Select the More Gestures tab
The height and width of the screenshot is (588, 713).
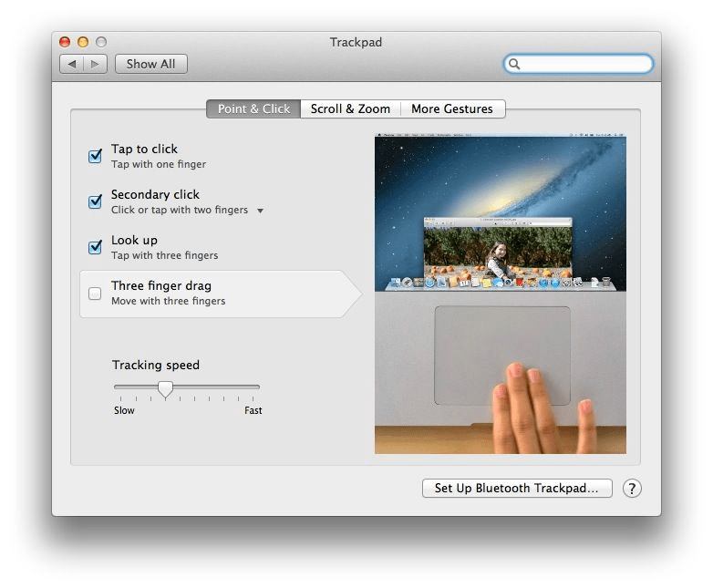pyautogui.click(x=452, y=109)
